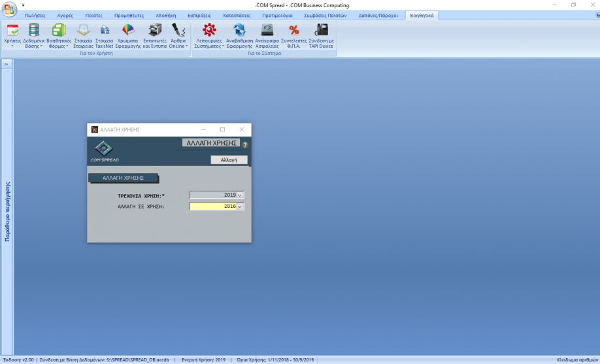Open the ΤΡΕΧΟΥΣΑ ΧΡΗΣΗ 2019 combo arrow

pos(240,195)
